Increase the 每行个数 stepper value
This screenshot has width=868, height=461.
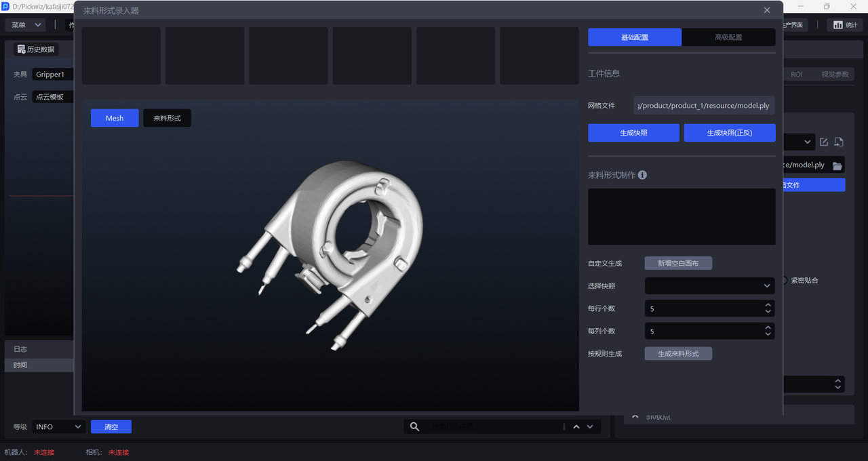[x=768, y=305]
